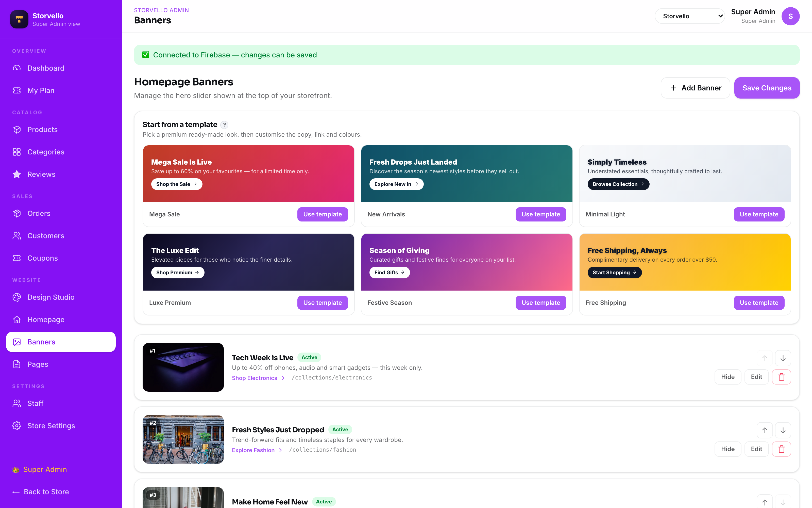Use the Mega Sale template
The height and width of the screenshot is (508, 812).
click(323, 214)
